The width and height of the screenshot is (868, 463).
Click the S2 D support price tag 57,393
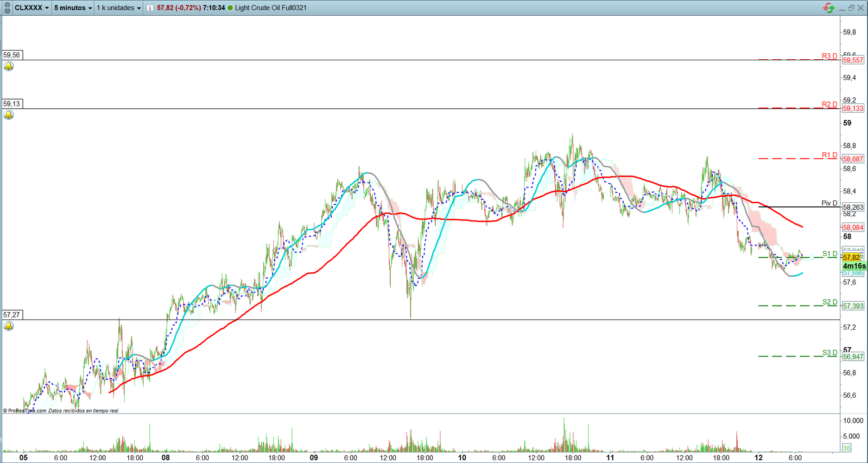(853, 306)
